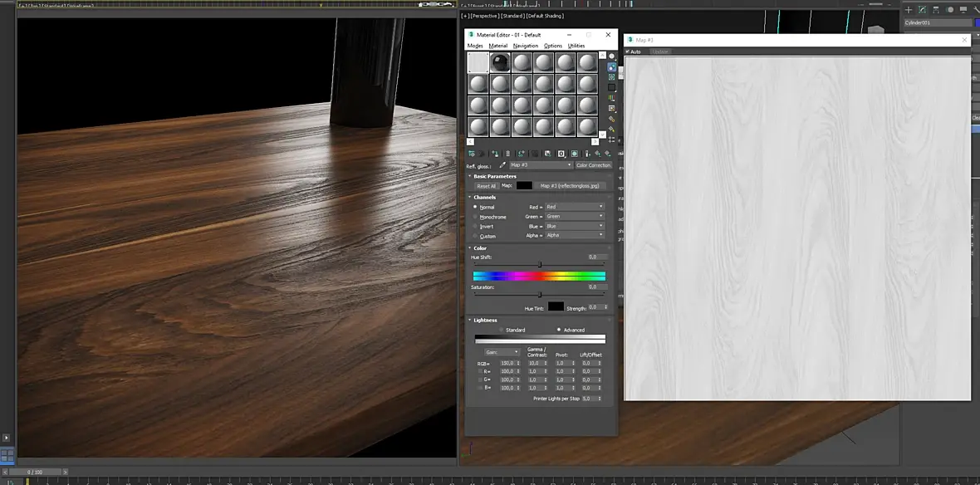This screenshot has height=485, width=980.
Task: Toggle the checkered Background icon
Action: click(x=612, y=77)
